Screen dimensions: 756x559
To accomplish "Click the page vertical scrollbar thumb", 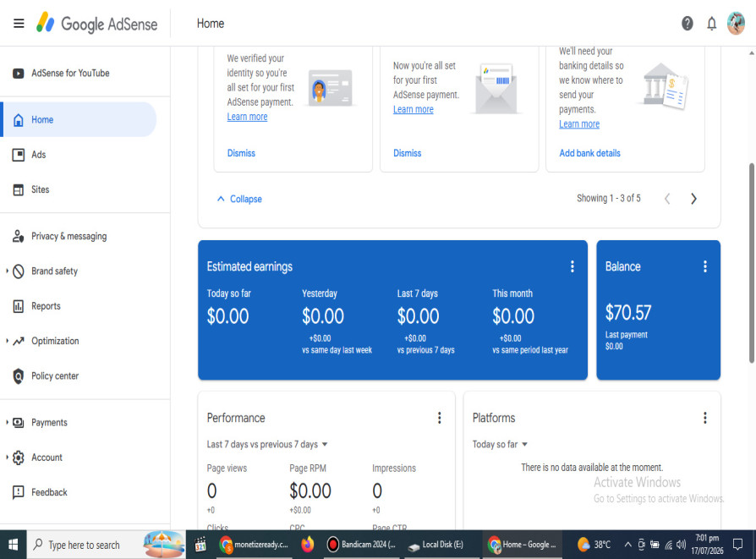I will point(751,263).
